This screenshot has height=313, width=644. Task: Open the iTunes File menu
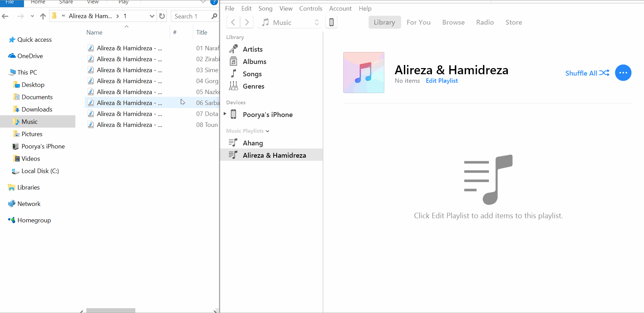coord(230,9)
